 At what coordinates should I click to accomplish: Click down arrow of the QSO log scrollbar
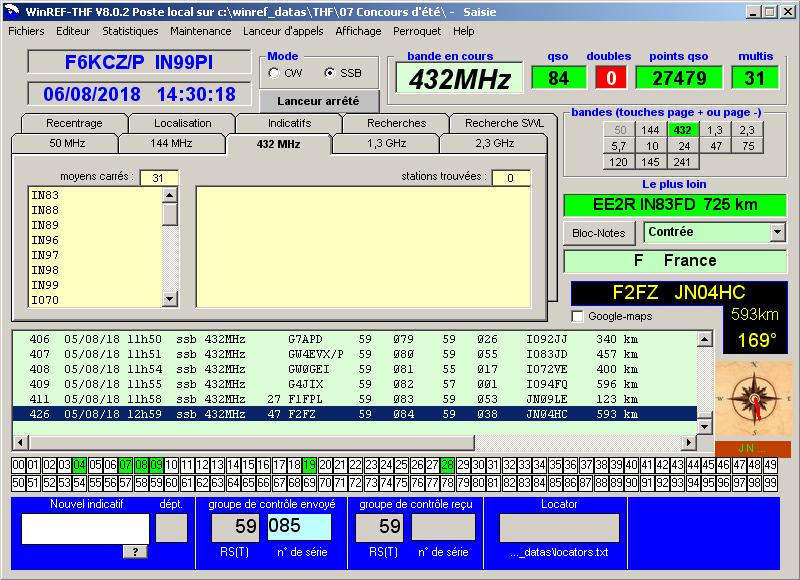pyautogui.click(x=705, y=426)
